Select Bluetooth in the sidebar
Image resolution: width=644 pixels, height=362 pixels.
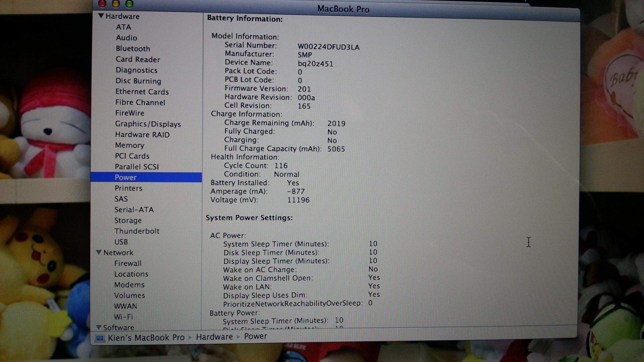click(133, 49)
